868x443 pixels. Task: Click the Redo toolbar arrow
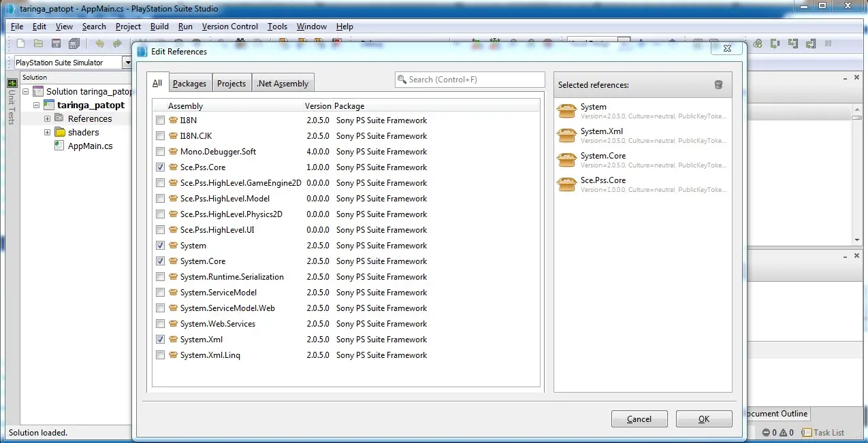click(117, 44)
